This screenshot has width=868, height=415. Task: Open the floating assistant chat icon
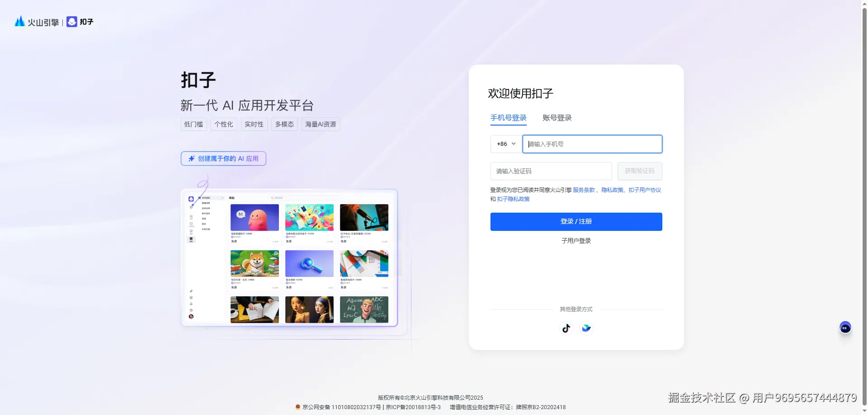click(x=845, y=327)
